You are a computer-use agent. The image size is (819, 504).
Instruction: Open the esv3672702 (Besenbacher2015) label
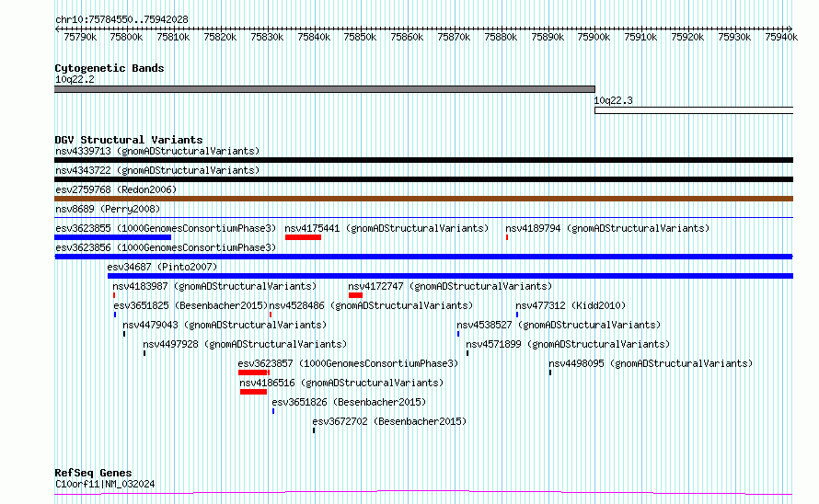pyautogui.click(x=389, y=422)
